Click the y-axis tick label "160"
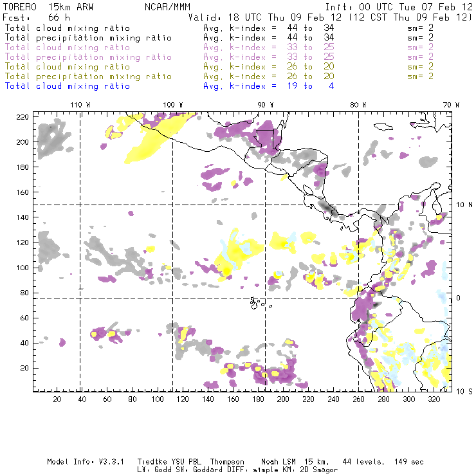The image size is (476, 476). tap(23, 192)
